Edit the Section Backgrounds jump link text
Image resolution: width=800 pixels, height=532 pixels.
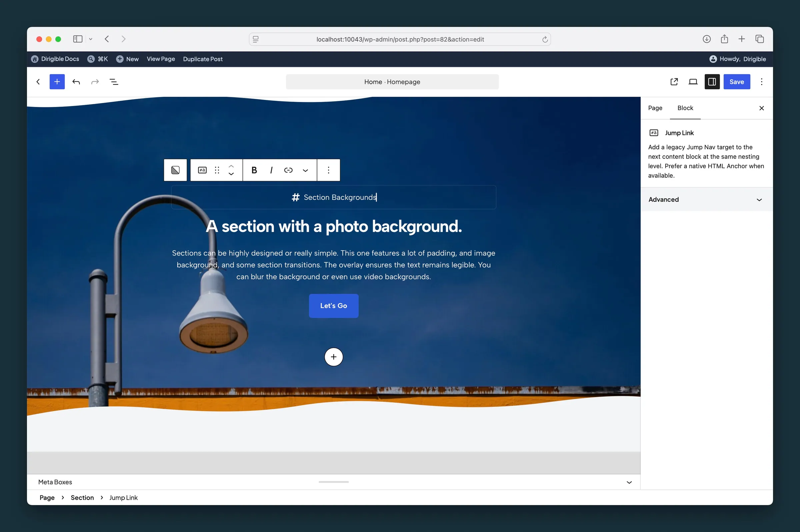340,197
